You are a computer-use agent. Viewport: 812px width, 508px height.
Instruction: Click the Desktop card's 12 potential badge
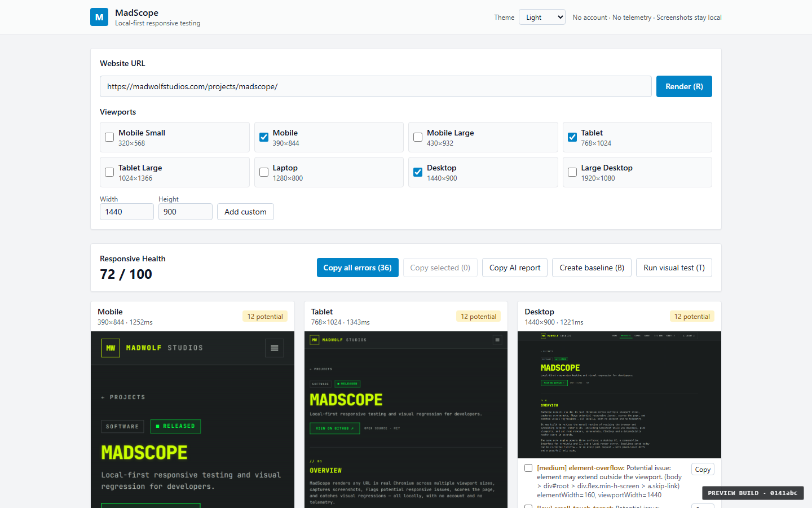click(x=692, y=316)
